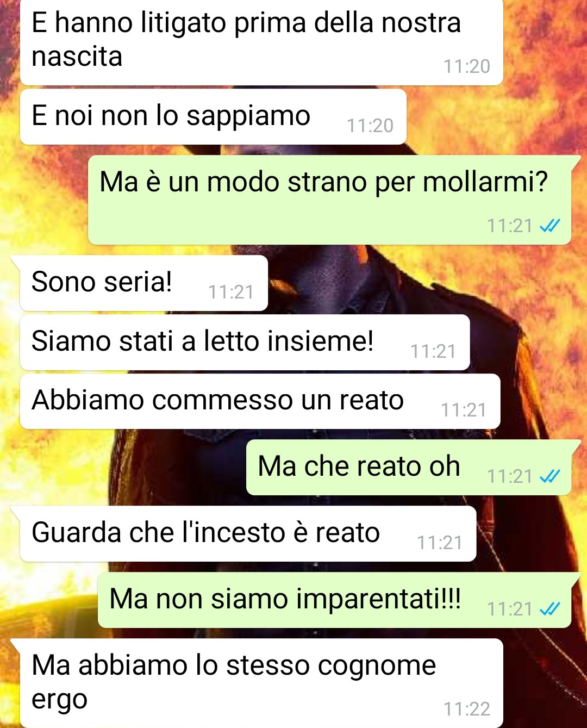Select the 'Abbiamo commesso un reato' bubble
587x728 pixels.
(x=260, y=401)
